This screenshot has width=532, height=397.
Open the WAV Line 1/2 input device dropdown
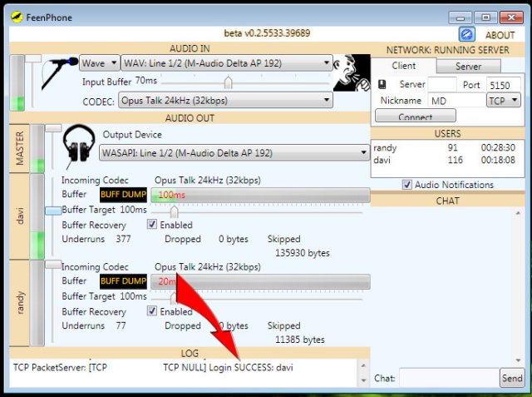point(226,63)
